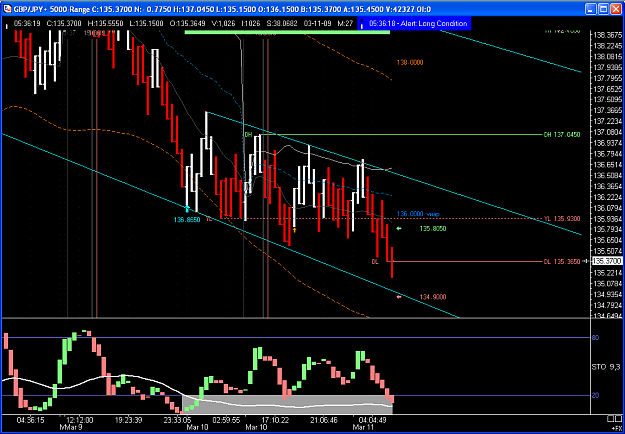Click the '21:06:46' time axis label
This screenshot has width=625, height=434.
pos(324,420)
